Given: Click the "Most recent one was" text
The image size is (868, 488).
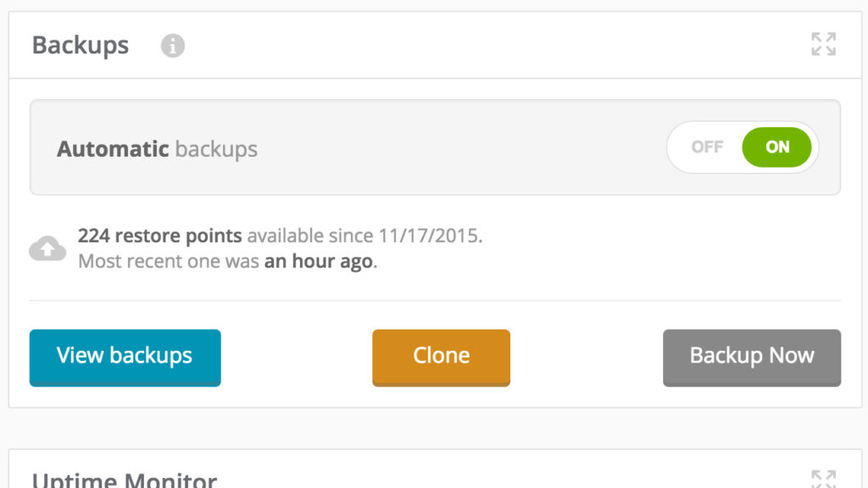Looking at the screenshot, I should [168, 261].
